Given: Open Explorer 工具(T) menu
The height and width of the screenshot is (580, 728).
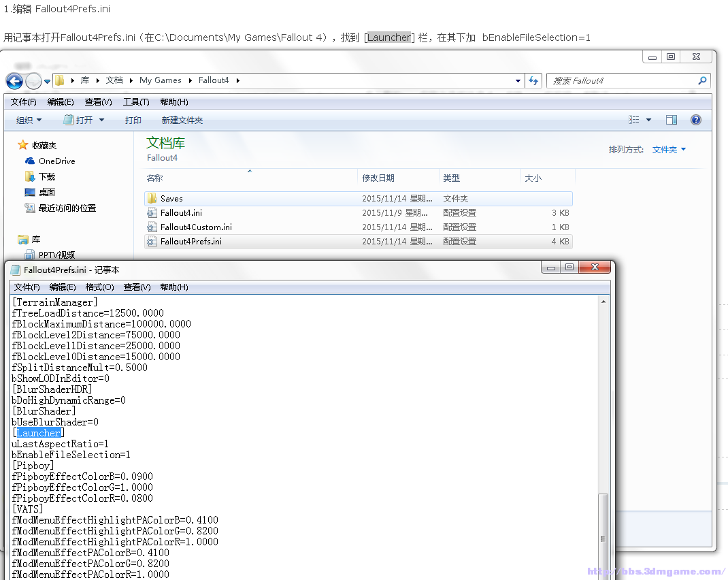Looking at the screenshot, I should point(136,102).
